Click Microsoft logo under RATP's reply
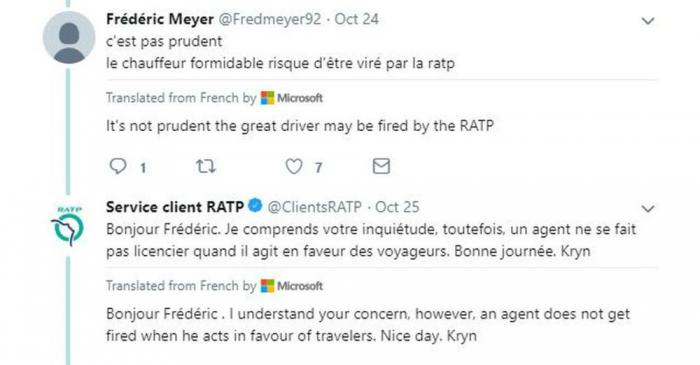This screenshot has height=365, width=700. click(x=292, y=286)
